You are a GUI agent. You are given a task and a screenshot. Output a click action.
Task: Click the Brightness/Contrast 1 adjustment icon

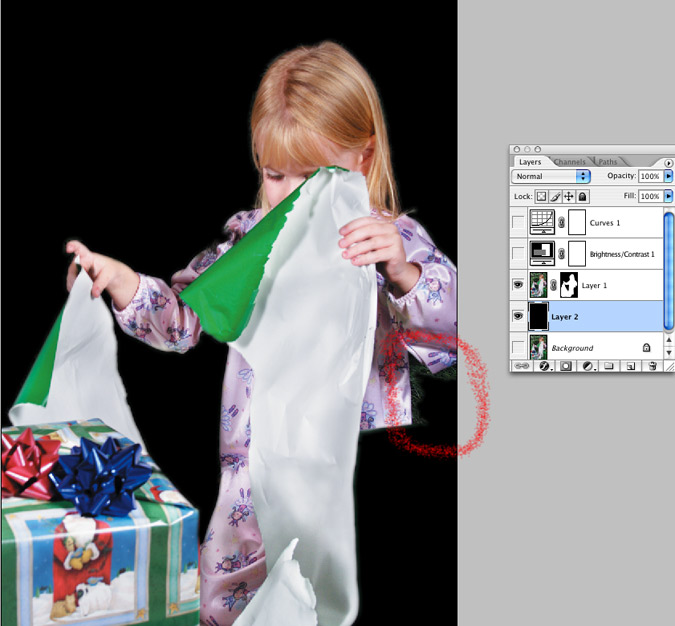(542, 254)
